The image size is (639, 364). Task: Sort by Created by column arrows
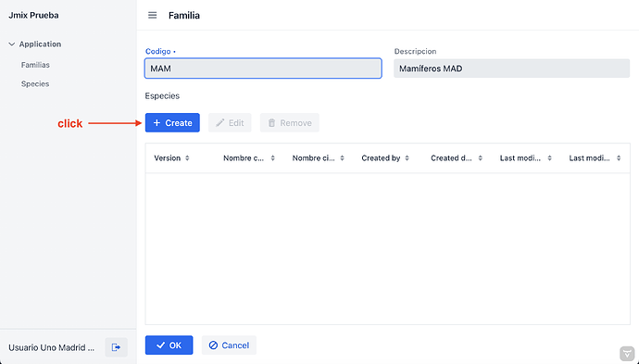tap(407, 158)
